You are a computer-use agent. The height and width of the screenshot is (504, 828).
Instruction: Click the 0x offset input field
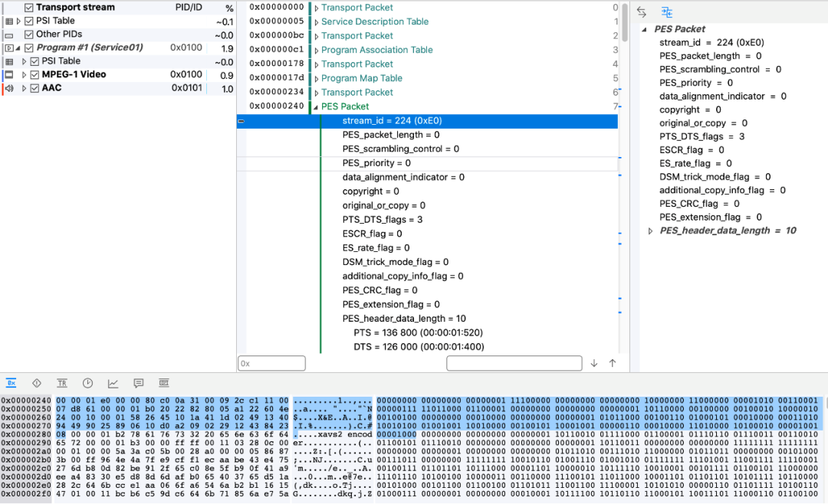pyautogui.click(x=271, y=363)
